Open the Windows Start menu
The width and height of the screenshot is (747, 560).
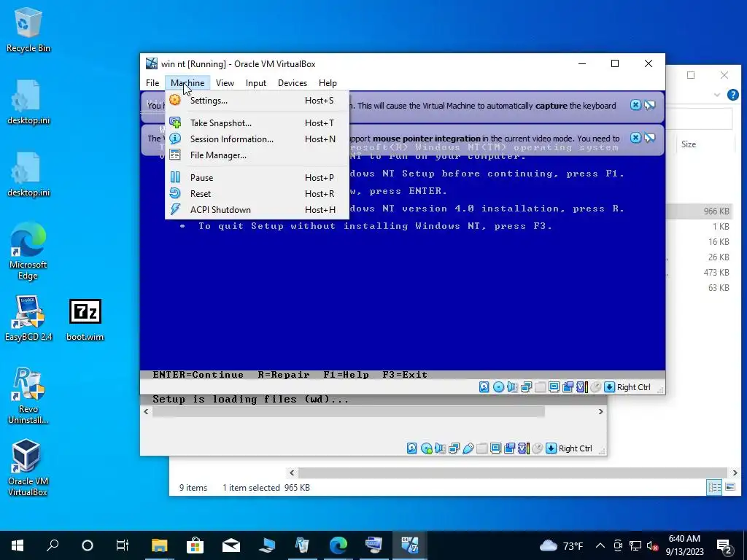click(18, 545)
